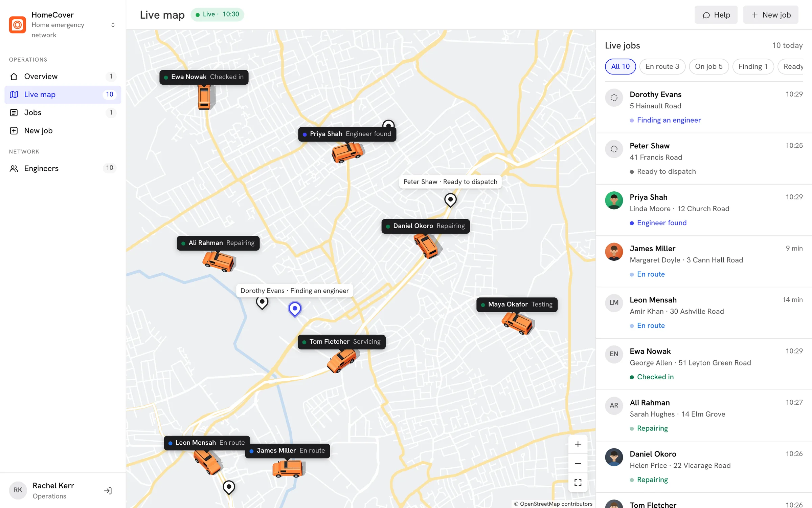Screen dimensions: 812x508
Task: Open the HomeCover workspace switcher chevrons
Action: (113, 25)
